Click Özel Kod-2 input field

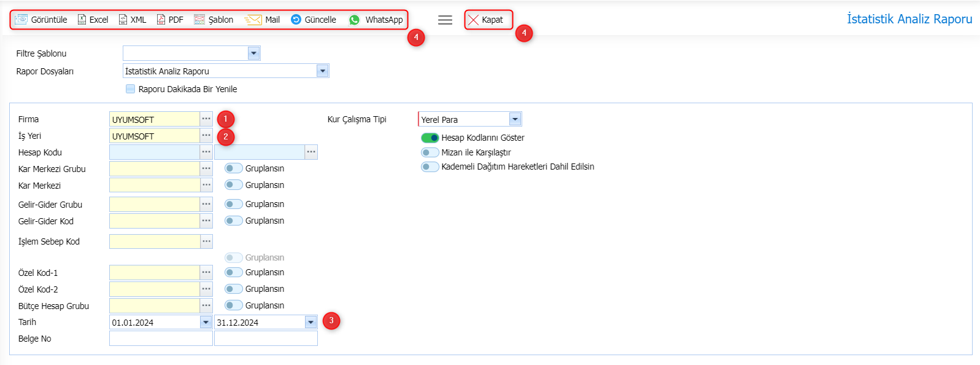tap(155, 289)
